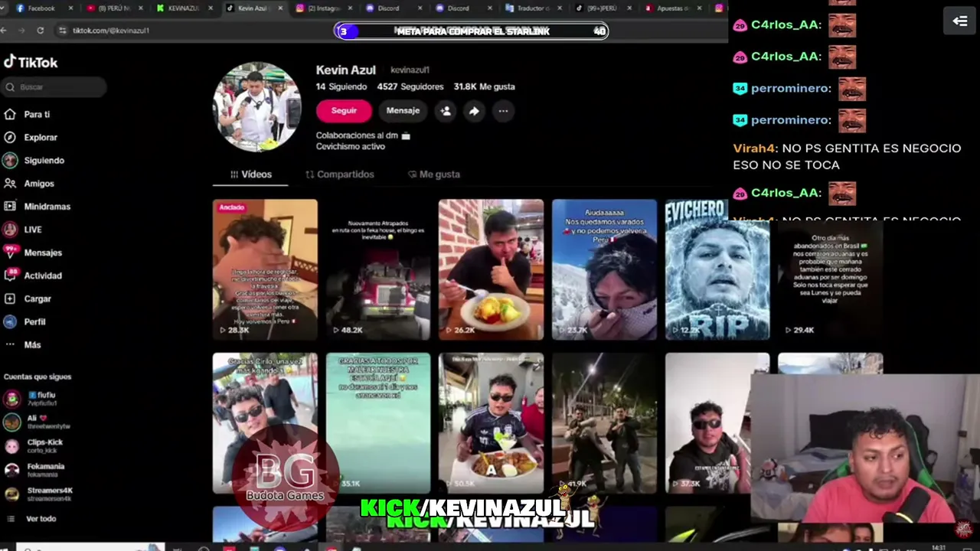Image resolution: width=980 pixels, height=551 pixels.
Task: Click the add-friend icon next to Mensaje
Action: pyautogui.click(x=446, y=111)
